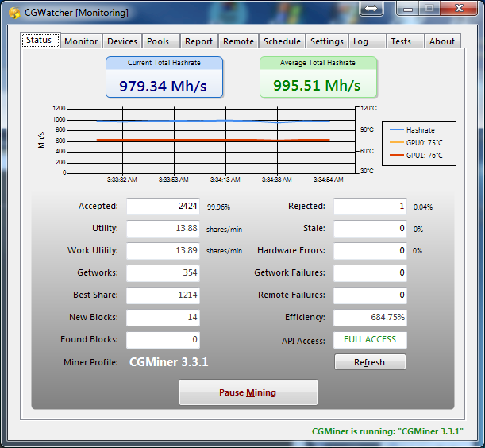Click the Remote Failures value field

pyautogui.click(x=370, y=295)
